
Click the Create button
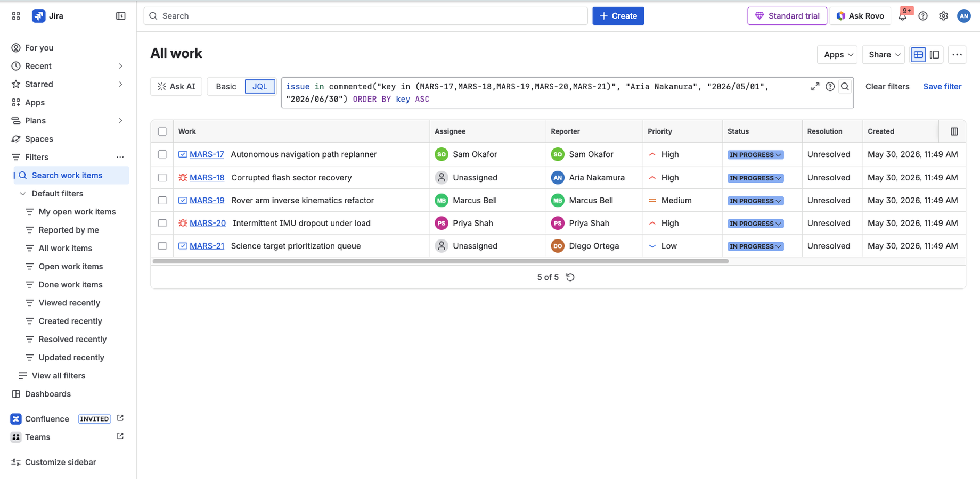[618, 16]
